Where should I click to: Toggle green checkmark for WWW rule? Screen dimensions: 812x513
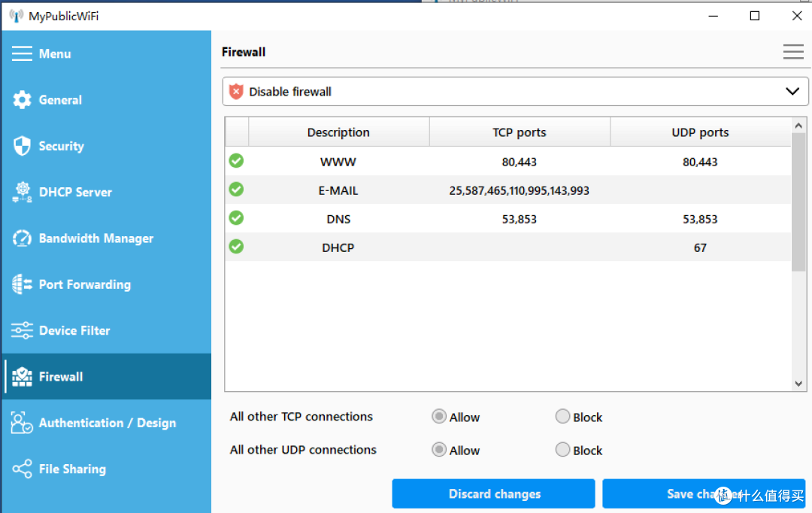[x=236, y=161]
